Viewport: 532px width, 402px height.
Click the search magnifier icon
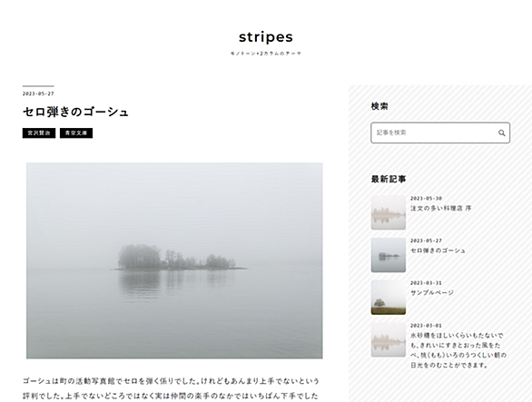click(501, 133)
